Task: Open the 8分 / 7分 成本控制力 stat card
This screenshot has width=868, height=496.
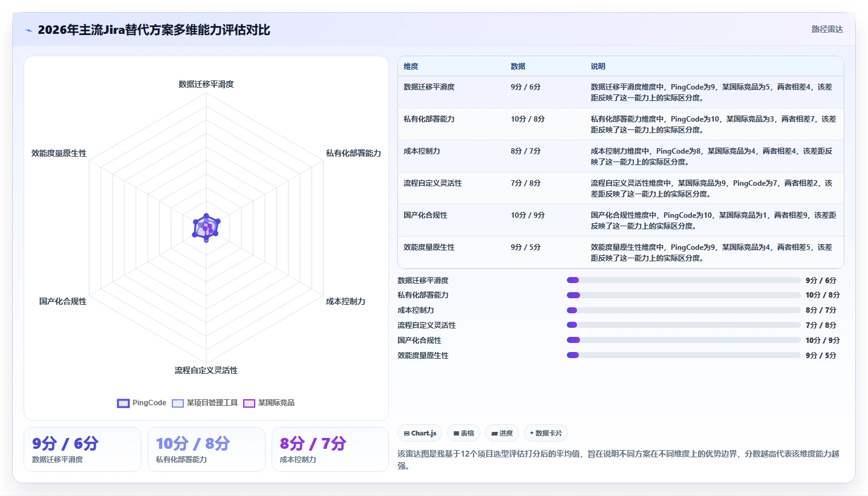Action: tap(330, 449)
